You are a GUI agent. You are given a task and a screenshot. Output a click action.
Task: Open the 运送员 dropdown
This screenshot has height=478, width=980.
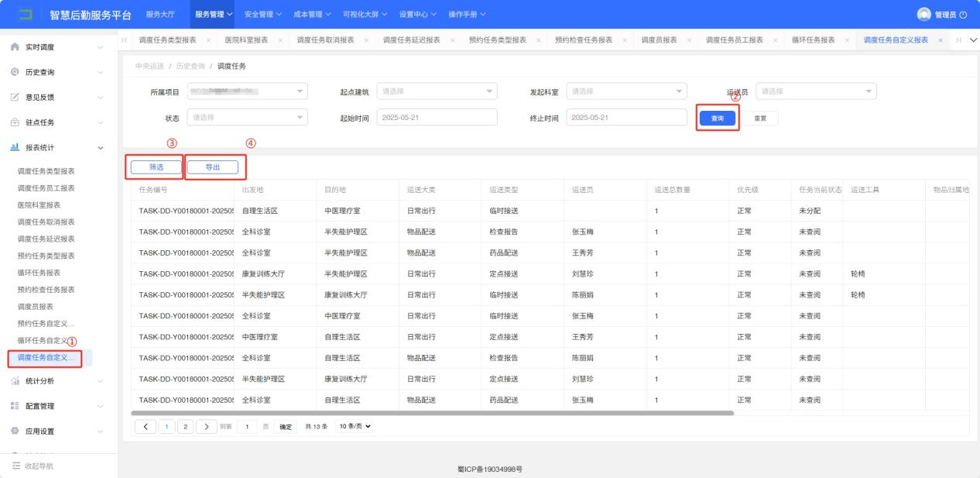tap(816, 91)
